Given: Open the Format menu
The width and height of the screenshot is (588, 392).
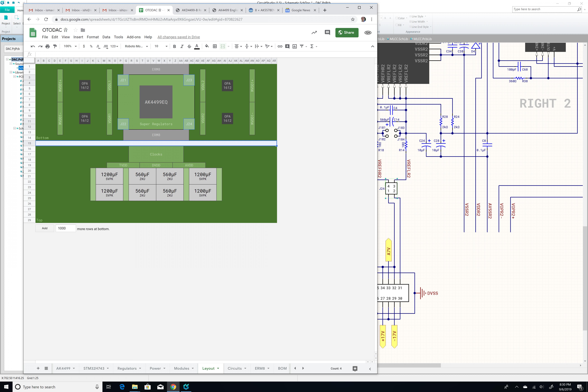Looking at the screenshot, I should pyautogui.click(x=93, y=37).
